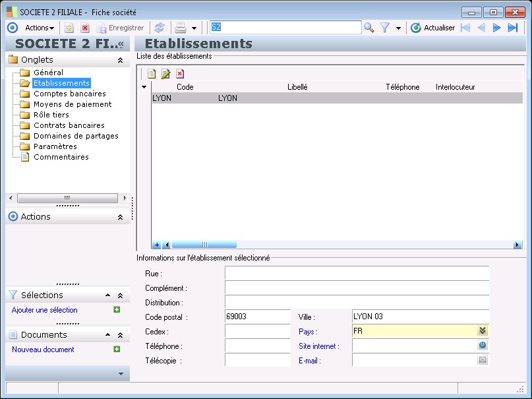Viewport: 532px width, 399px height.
Task: Add a new establishment to the list
Action: tap(151, 74)
